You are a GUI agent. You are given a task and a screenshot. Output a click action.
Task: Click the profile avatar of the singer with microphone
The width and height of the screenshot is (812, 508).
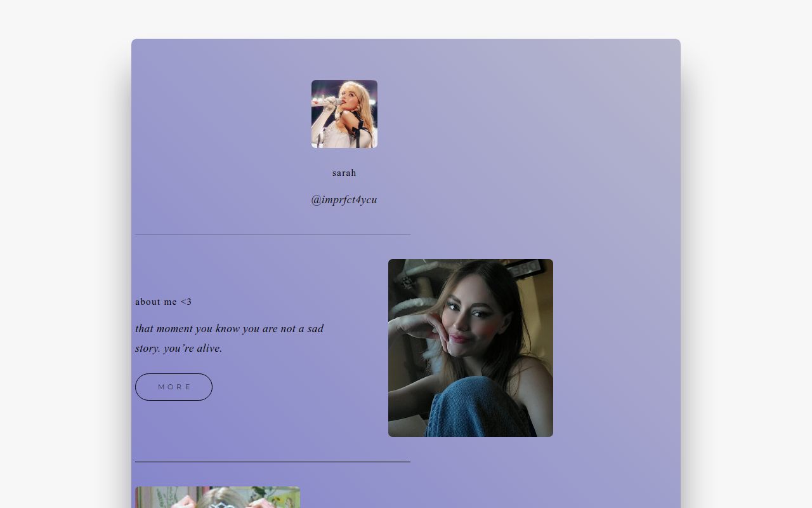[x=344, y=114]
